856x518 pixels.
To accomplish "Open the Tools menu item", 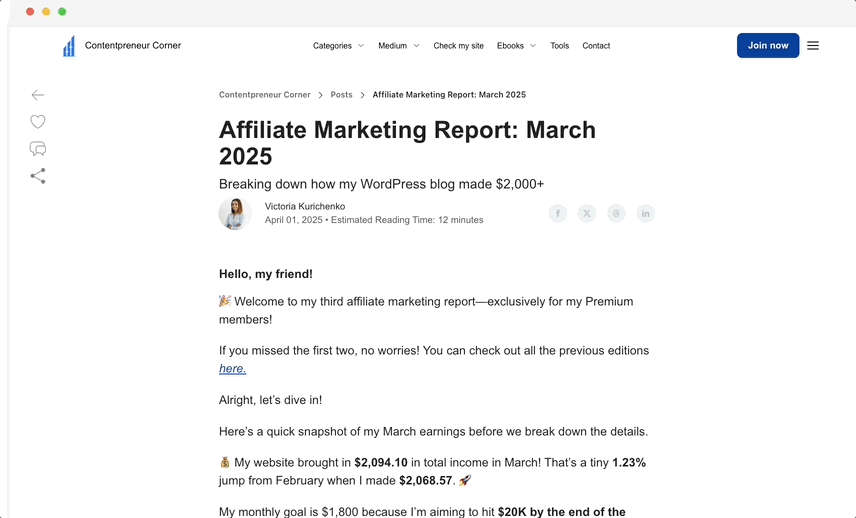I will click(560, 46).
